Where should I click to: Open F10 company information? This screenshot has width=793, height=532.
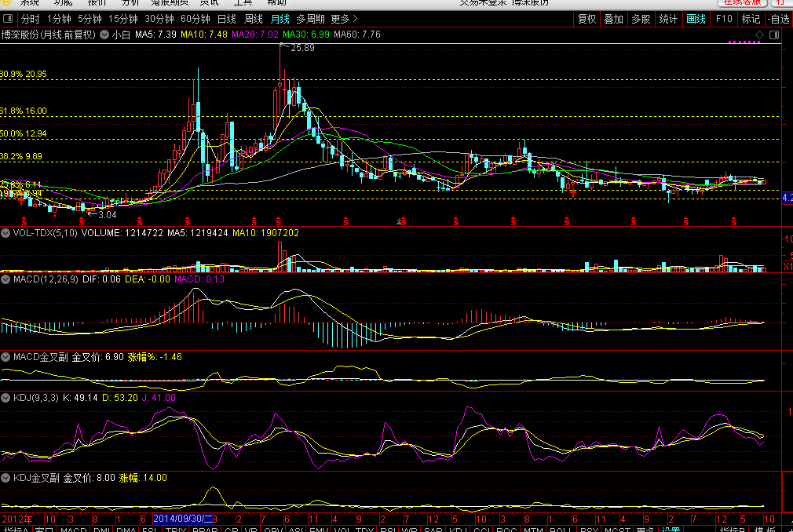[x=723, y=19]
